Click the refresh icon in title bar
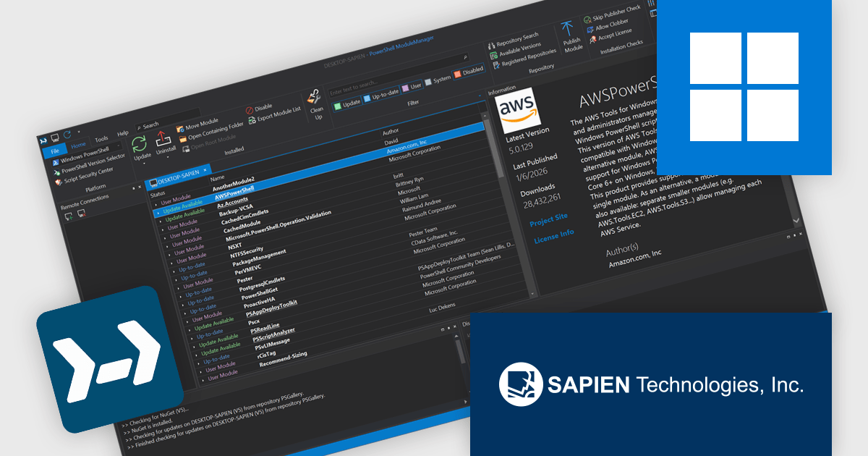Image resolution: width=868 pixels, height=456 pixels. [x=67, y=135]
